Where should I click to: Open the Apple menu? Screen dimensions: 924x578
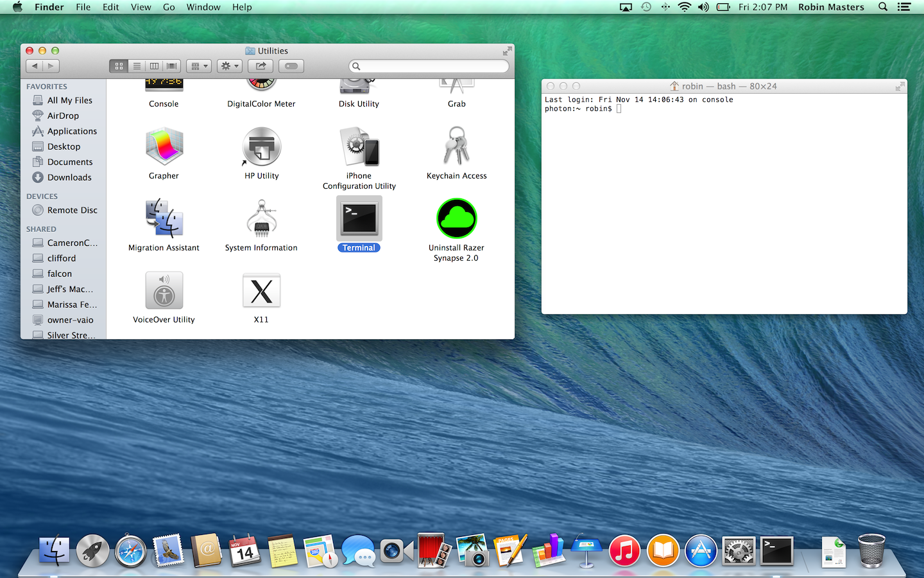pyautogui.click(x=17, y=7)
